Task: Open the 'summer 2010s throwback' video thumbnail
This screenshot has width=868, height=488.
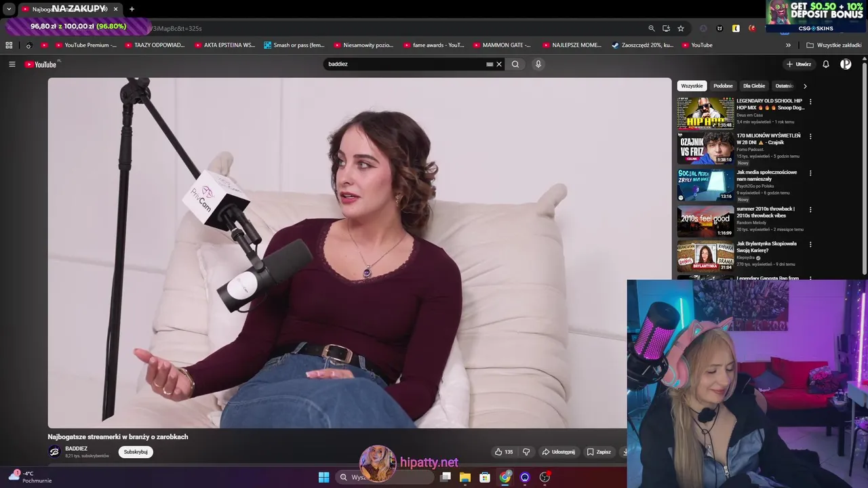Action: (x=705, y=221)
